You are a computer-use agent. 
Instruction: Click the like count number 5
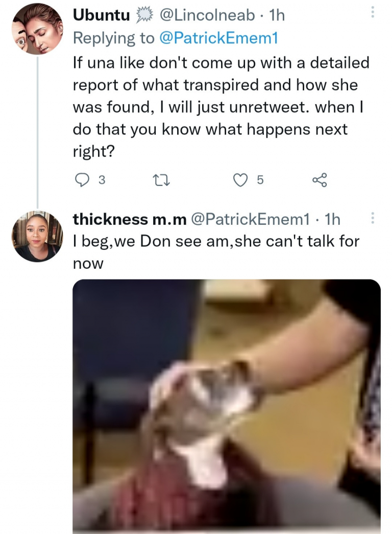(260, 180)
